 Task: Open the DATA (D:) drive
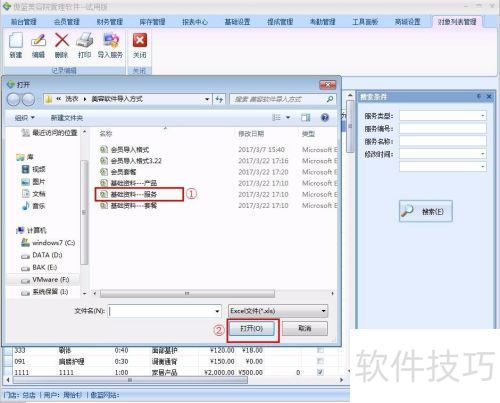[42, 255]
